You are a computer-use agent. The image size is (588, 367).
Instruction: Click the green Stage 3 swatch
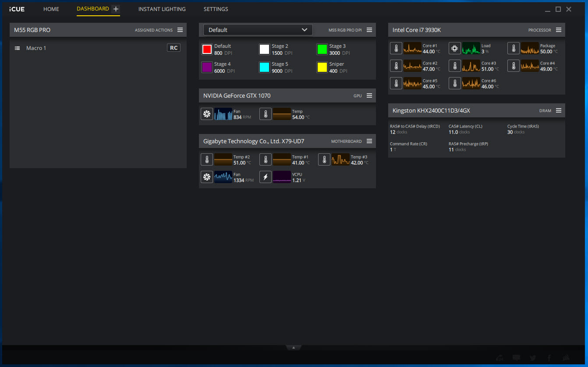[x=322, y=49]
